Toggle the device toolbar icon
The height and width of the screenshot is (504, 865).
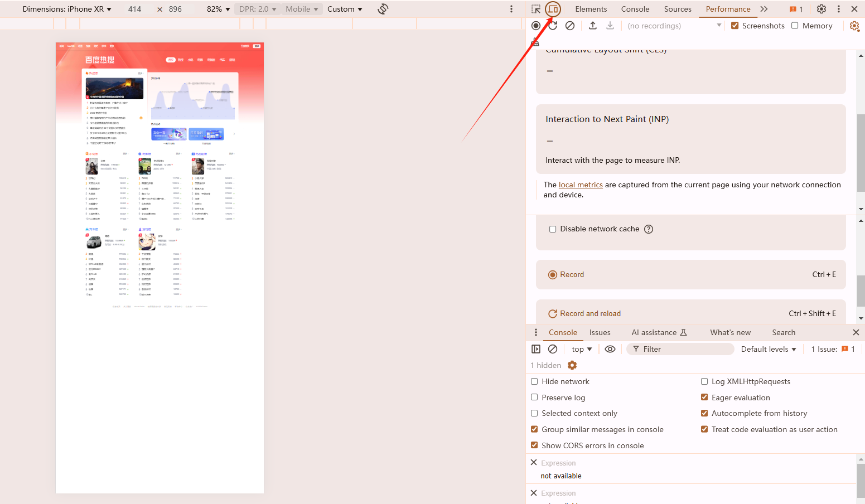tap(553, 9)
